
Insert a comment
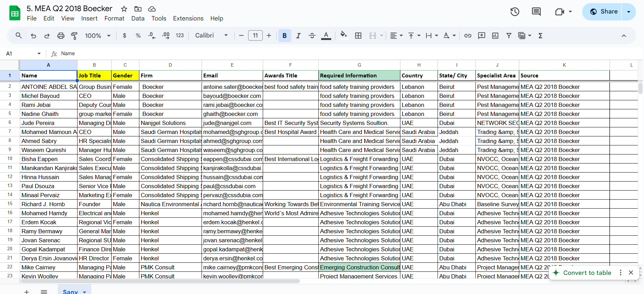click(482, 35)
